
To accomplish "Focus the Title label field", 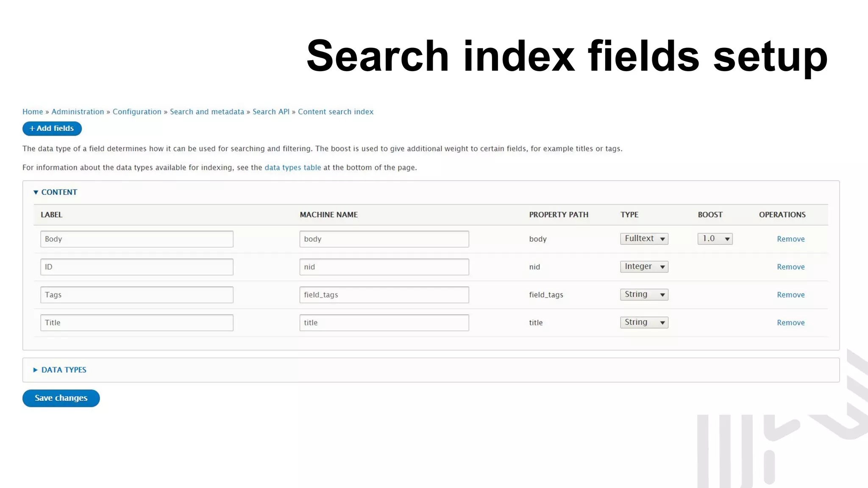I will (x=137, y=323).
